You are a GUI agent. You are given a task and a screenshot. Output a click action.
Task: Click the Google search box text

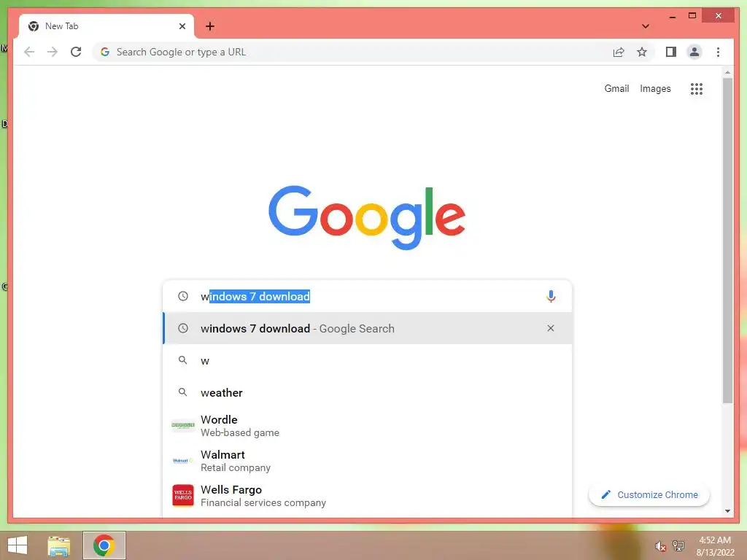(255, 296)
